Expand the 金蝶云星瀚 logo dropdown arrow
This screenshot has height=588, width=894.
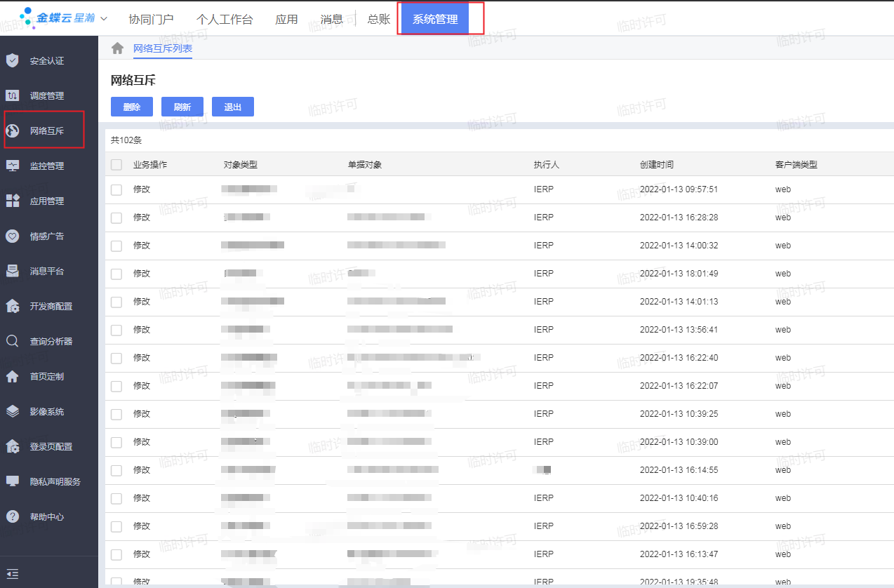pyautogui.click(x=104, y=18)
